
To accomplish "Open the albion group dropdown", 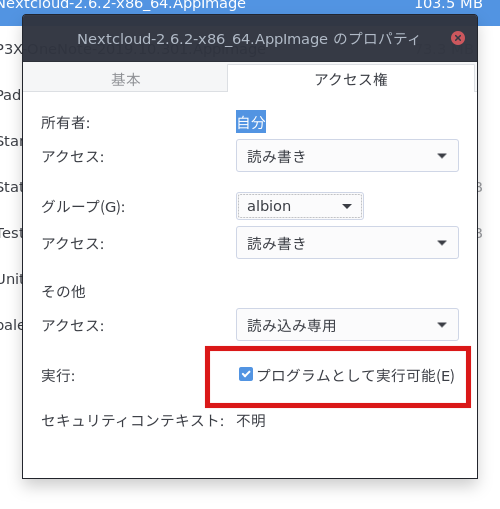I will click(x=300, y=206).
